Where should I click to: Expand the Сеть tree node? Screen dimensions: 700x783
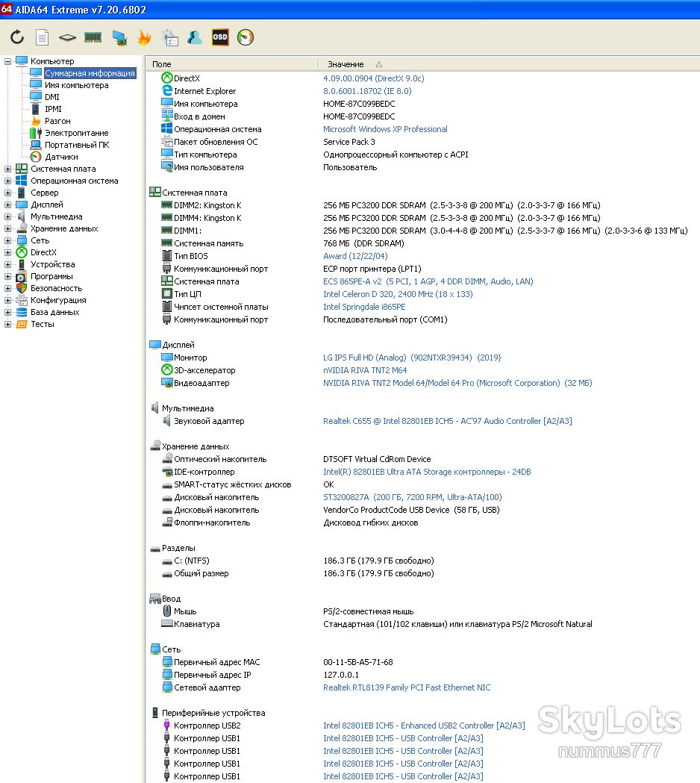(x=7, y=240)
